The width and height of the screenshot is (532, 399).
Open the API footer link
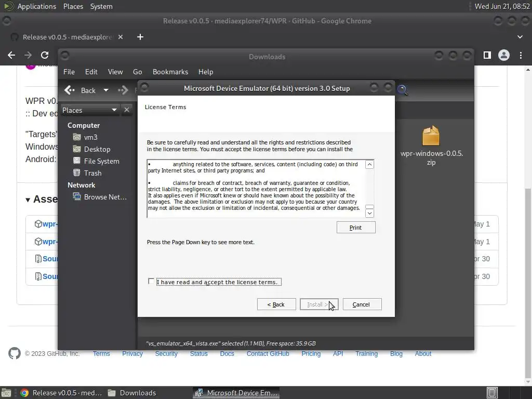pos(338,353)
